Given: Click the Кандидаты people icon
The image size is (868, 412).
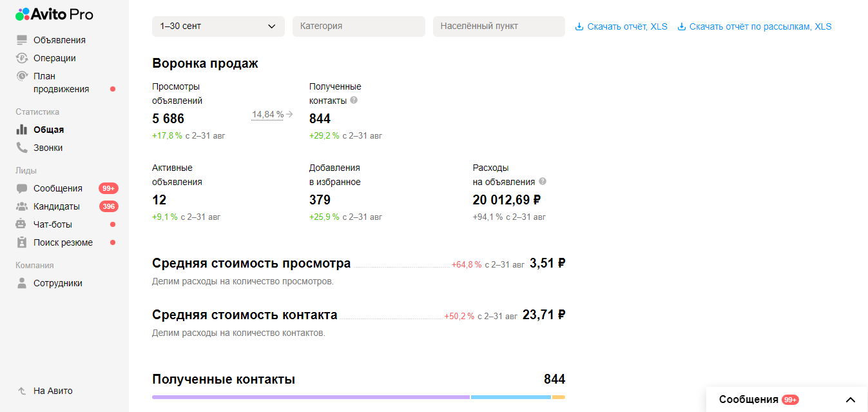Looking at the screenshot, I should click(x=22, y=206).
